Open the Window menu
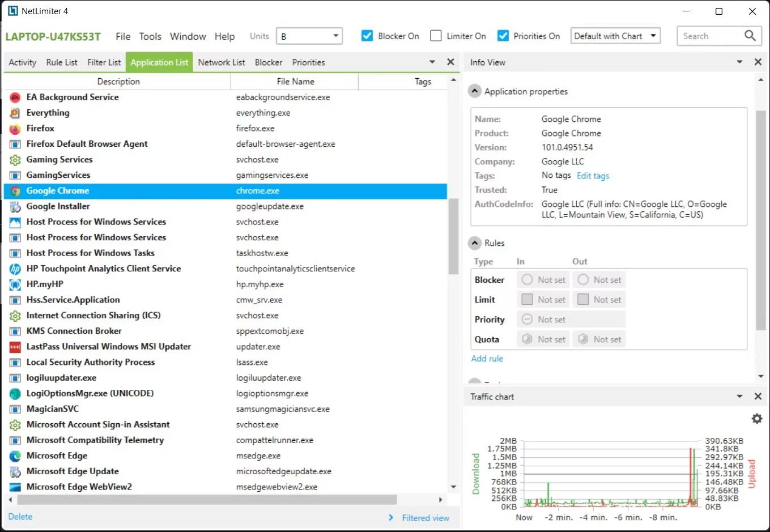 (188, 36)
